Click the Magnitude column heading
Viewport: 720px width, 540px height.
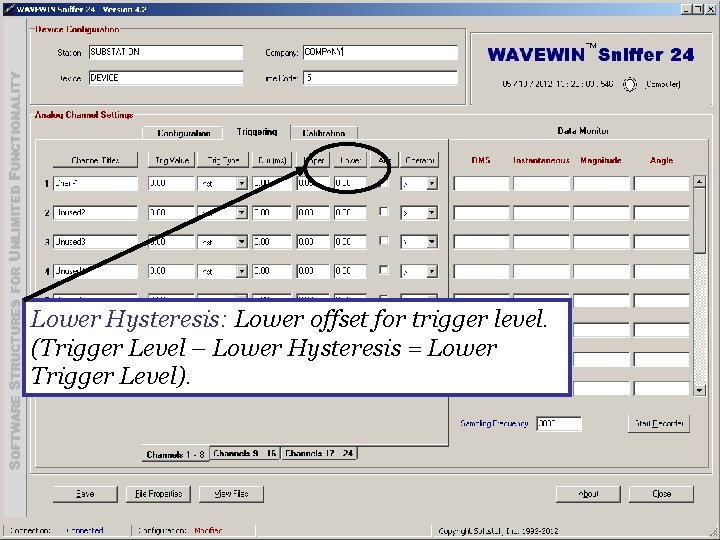601,160
